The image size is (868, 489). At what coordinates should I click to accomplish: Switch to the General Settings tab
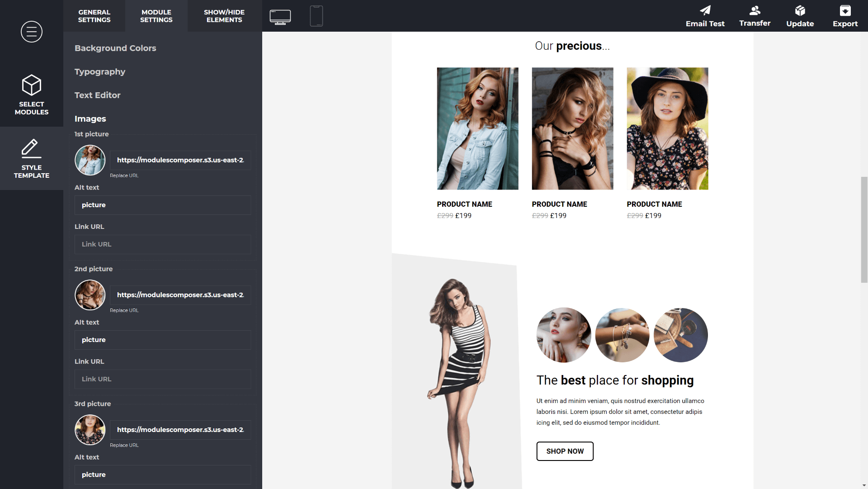(x=94, y=16)
